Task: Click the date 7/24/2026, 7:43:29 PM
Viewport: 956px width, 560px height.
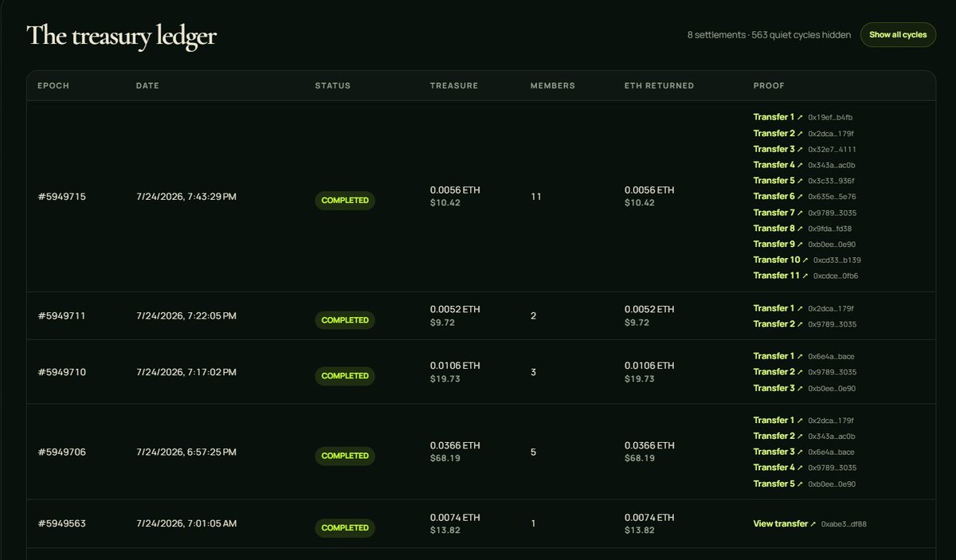Action: click(186, 197)
